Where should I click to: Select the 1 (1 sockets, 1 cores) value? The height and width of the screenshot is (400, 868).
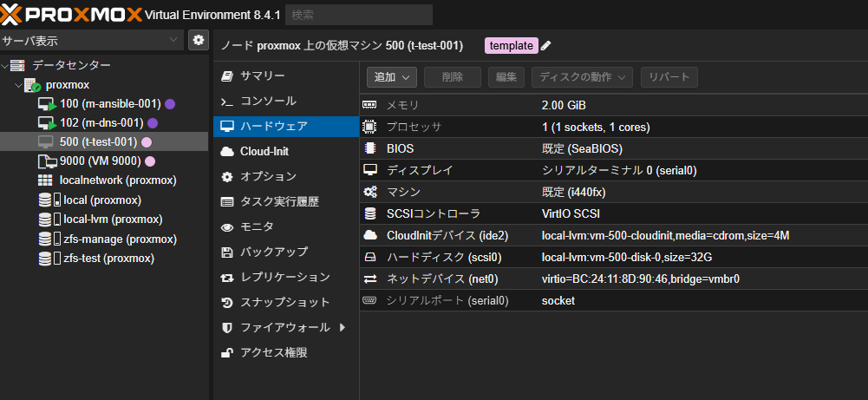click(596, 127)
